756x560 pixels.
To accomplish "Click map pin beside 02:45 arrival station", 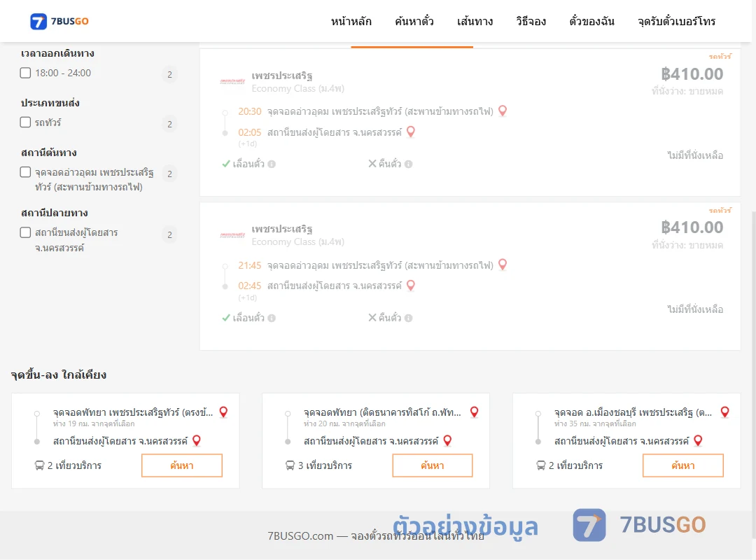I will [x=411, y=286].
